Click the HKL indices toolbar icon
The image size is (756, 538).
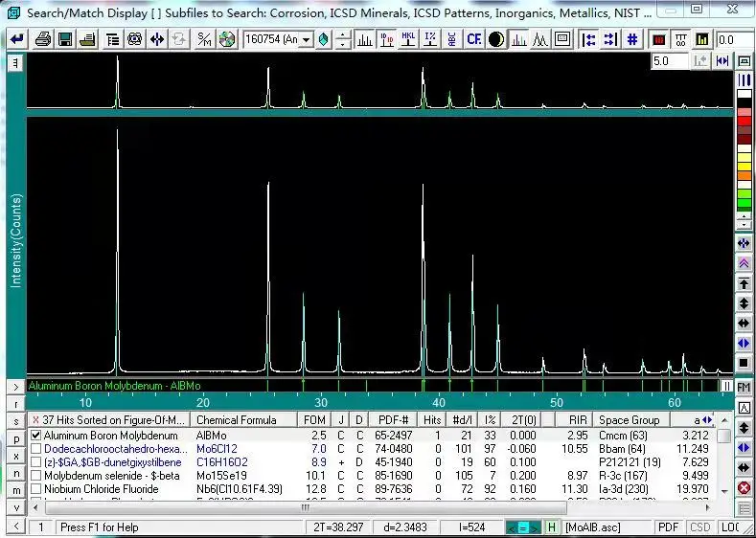click(408, 39)
